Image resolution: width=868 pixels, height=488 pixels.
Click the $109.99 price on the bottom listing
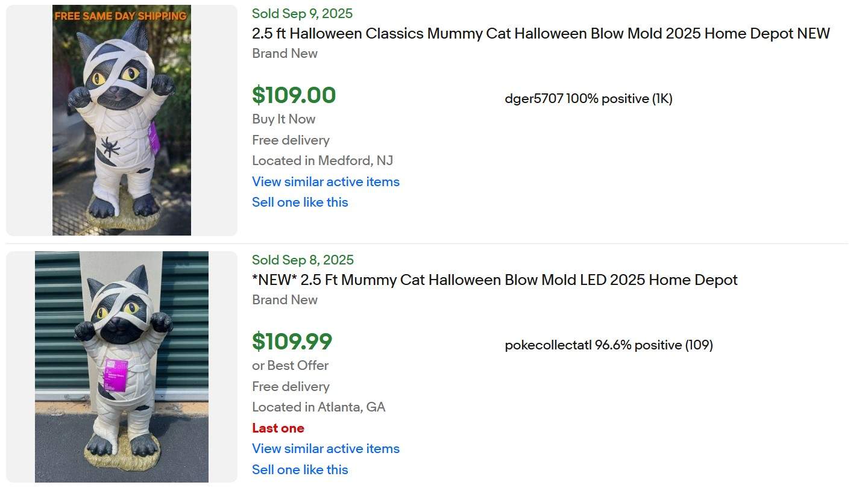pos(292,342)
